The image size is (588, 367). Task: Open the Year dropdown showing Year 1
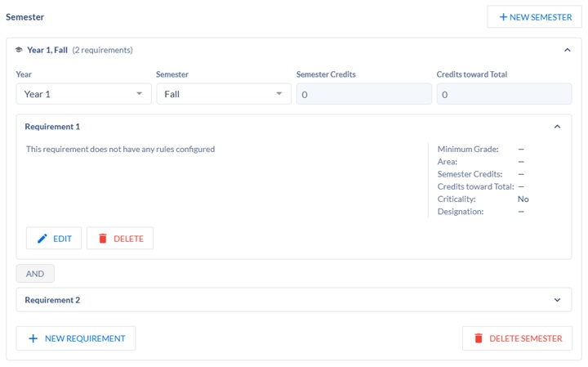83,94
